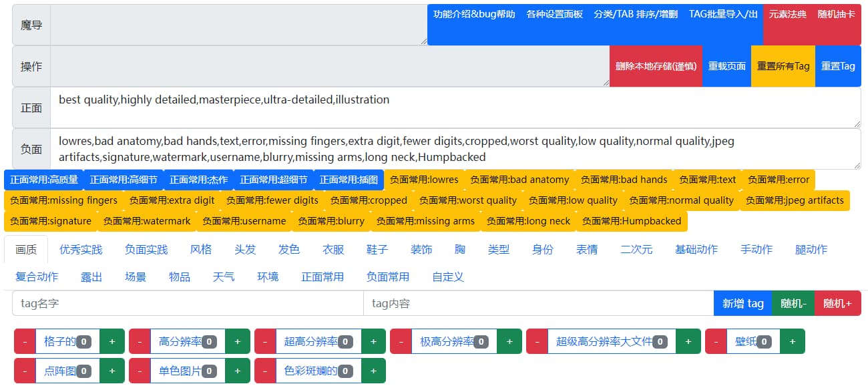This screenshot has height=392, width=868.
Task: Increase the 高分辨率 tag weight with plus
Action: [237, 341]
